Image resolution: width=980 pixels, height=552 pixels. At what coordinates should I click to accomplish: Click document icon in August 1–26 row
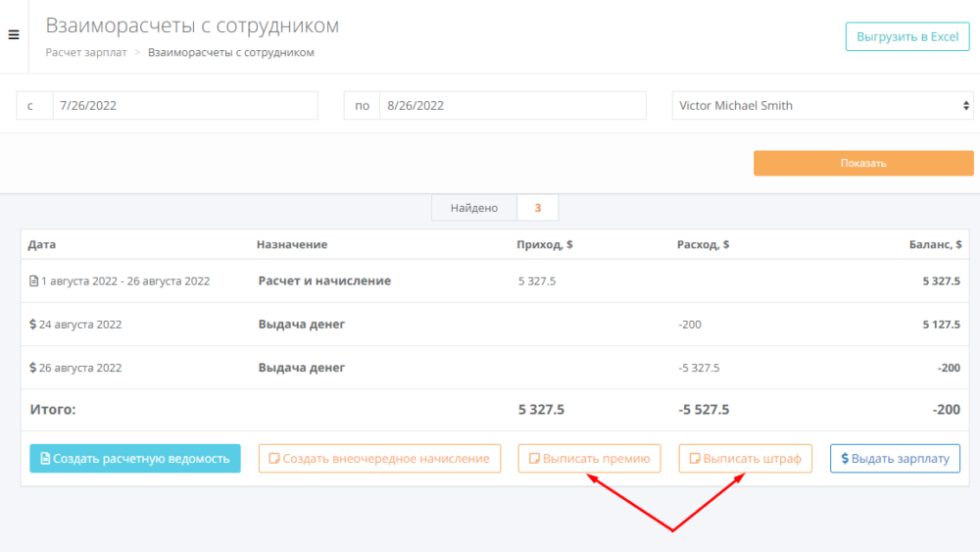pyautogui.click(x=33, y=281)
